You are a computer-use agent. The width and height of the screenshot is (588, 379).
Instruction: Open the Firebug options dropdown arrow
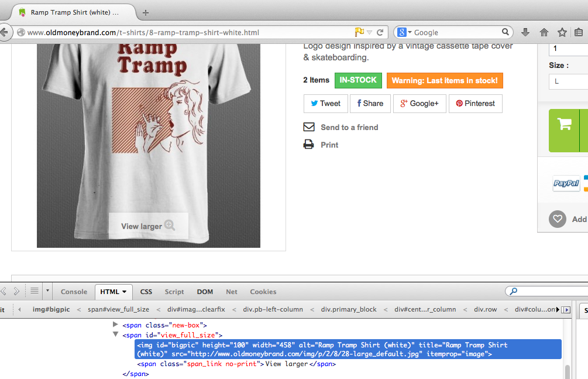[x=47, y=291]
